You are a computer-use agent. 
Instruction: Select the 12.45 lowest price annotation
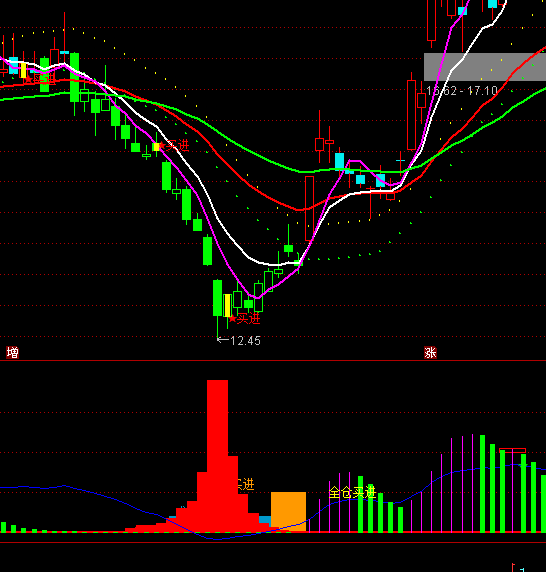(x=239, y=341)
